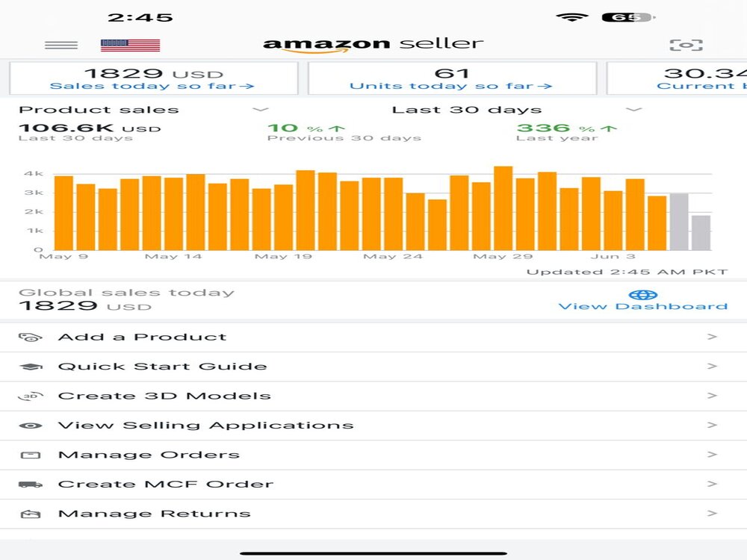Tap the partially visible Current balance card
Image resolution: width=747 pixels, height=560 pixels.
click(x=677, y=78)
